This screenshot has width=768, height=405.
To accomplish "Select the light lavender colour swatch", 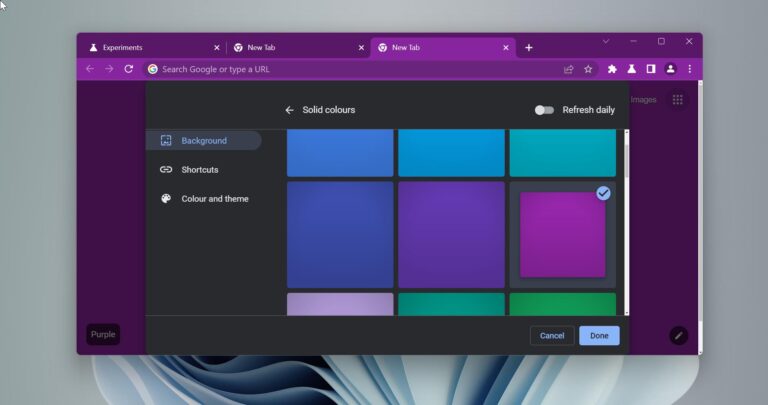I will coord(340,304).
